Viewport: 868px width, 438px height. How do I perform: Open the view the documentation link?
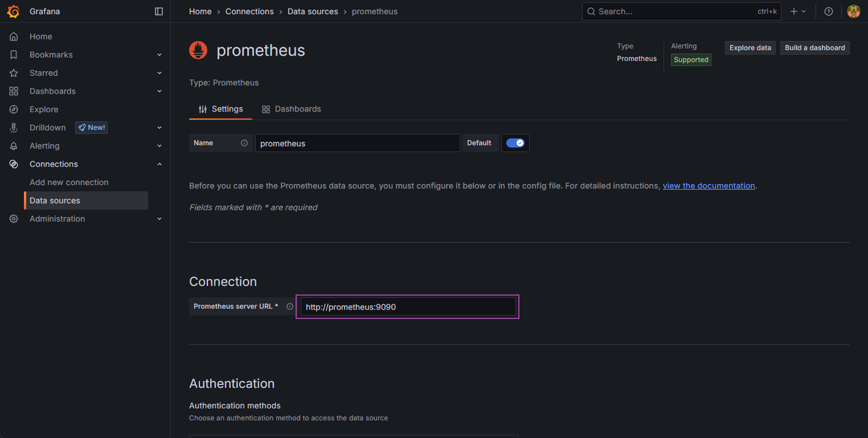pos(709,186)
